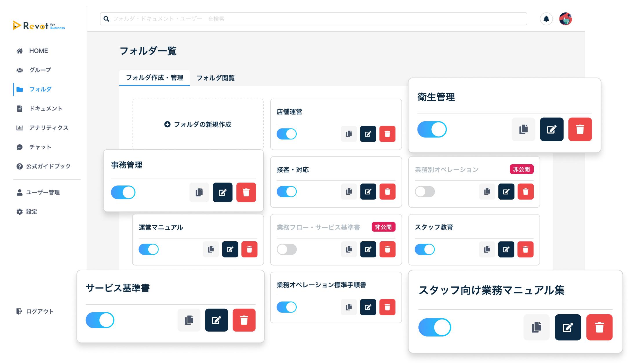The image size is (629, 364).
Task: Edit the スタッフ向け業務マニュアル集 folder
Action: (x=568, y=327)
